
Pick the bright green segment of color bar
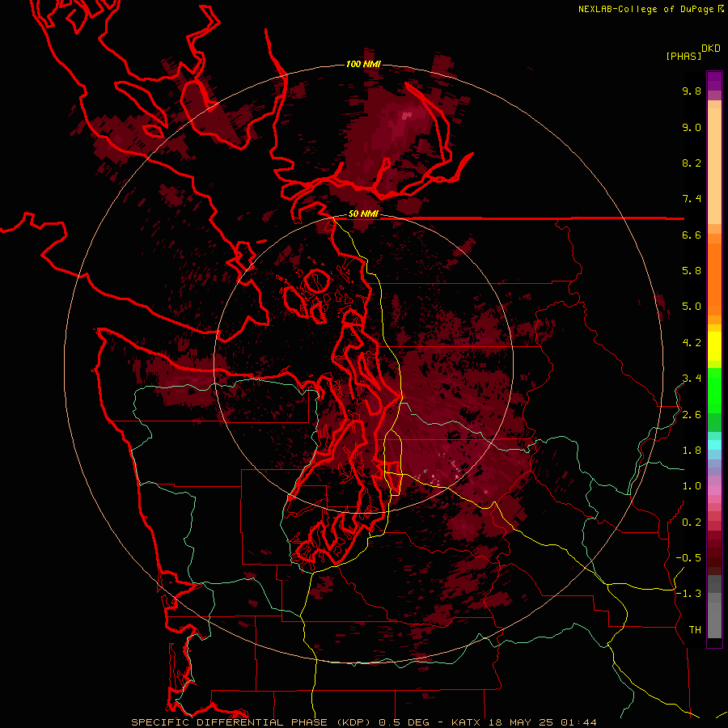(x=714, y=391)
